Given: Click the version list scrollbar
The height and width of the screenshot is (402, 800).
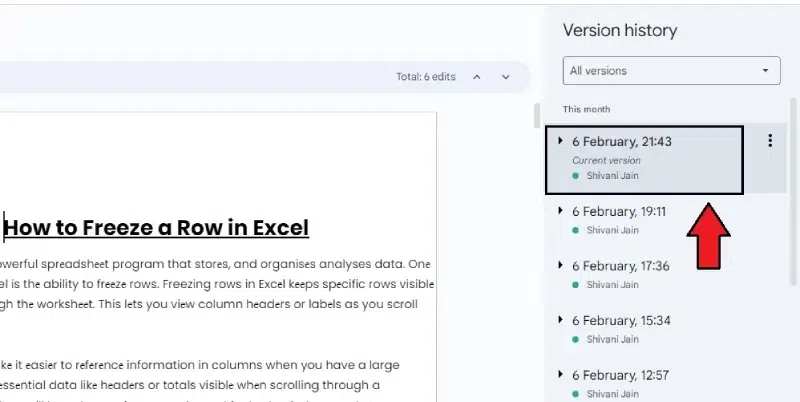Looking at the screenshot, I should point(793,191).
